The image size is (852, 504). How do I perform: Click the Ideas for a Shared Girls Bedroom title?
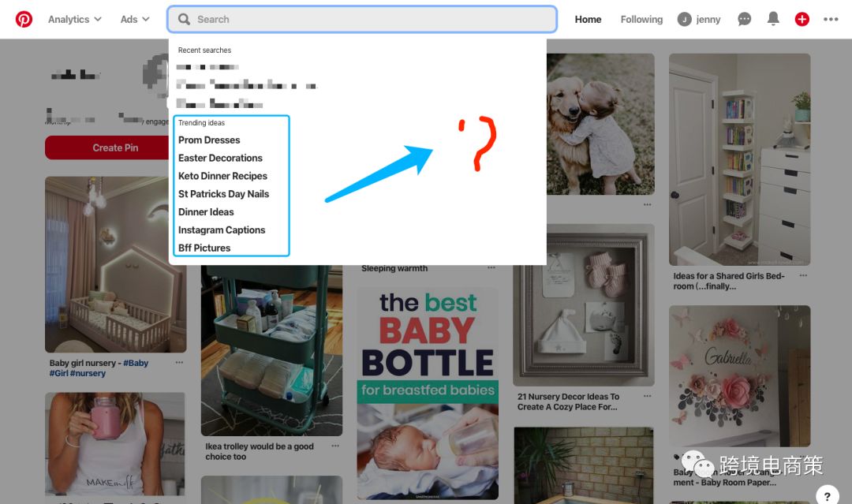(x=729, y=281)
